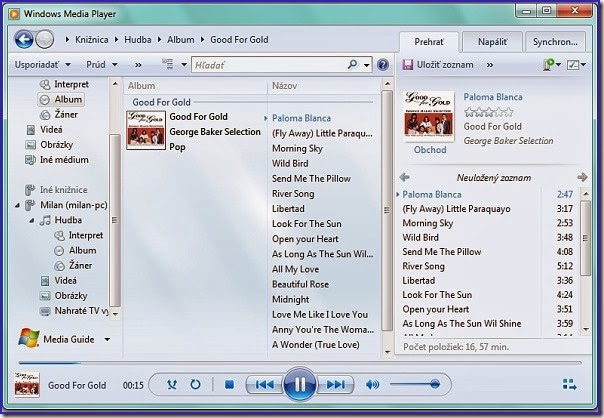Toggle shuffle playback mode
The image size is (604, 418).
click(172, 384)
